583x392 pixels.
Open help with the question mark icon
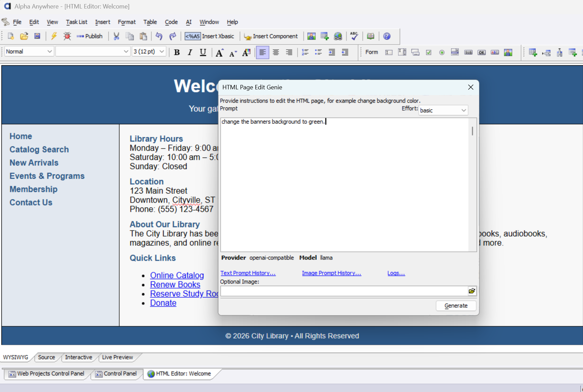click(387, 36)
